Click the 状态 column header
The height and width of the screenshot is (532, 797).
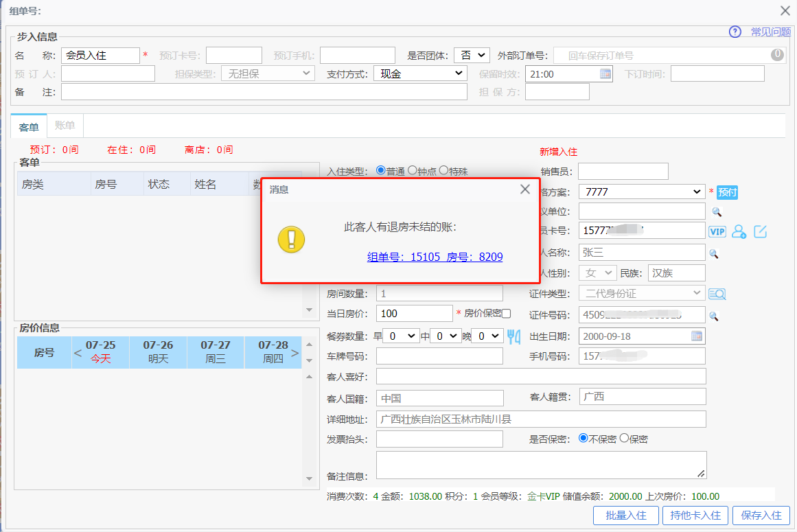click(168, 184)
